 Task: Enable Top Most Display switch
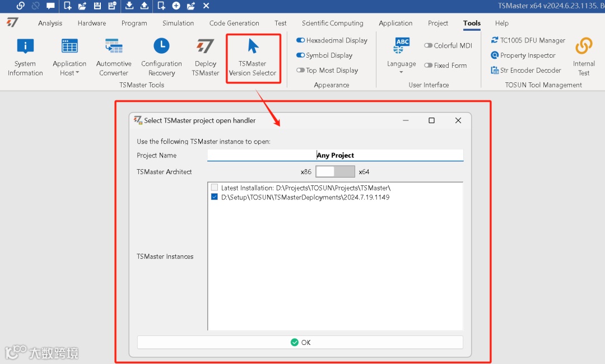(x=301, y=70)
